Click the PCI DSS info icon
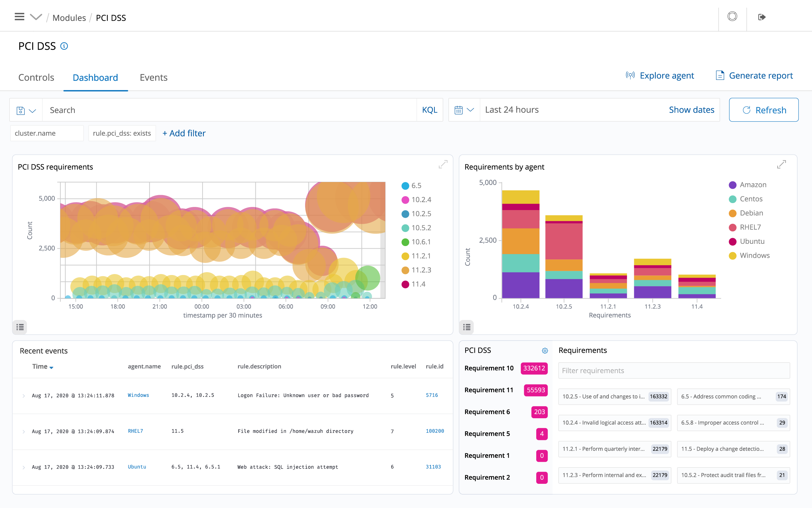 pos(64,46)
